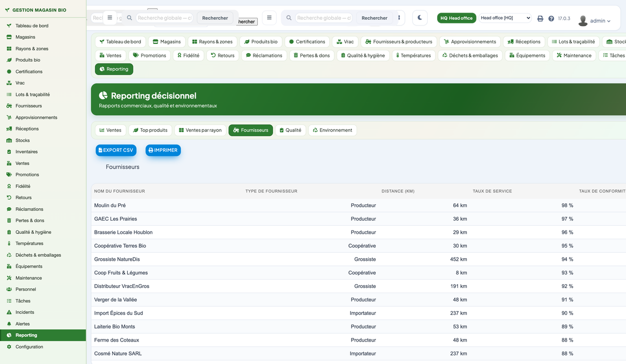Select Stocks in the left sidebar
The height and width of the screenshot is (364, 626).
click(x=43, y=140)
